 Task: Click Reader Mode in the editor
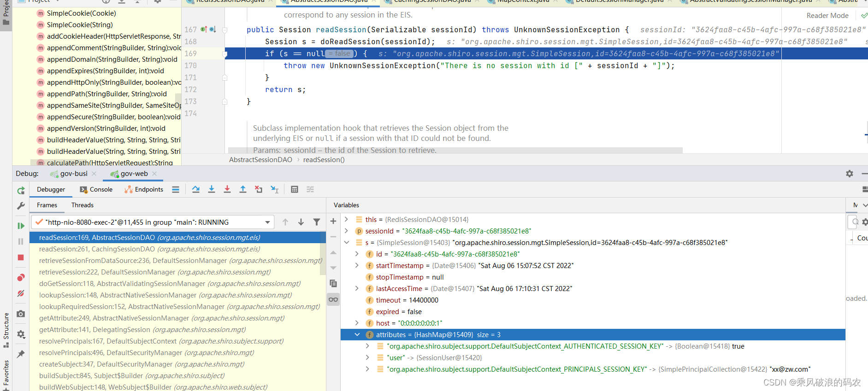click(827, 16)
